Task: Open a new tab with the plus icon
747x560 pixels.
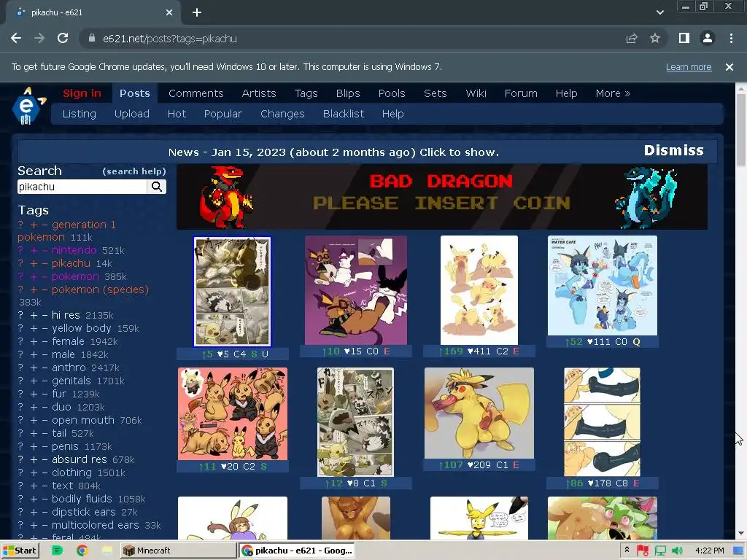Action: coord(197,12)
